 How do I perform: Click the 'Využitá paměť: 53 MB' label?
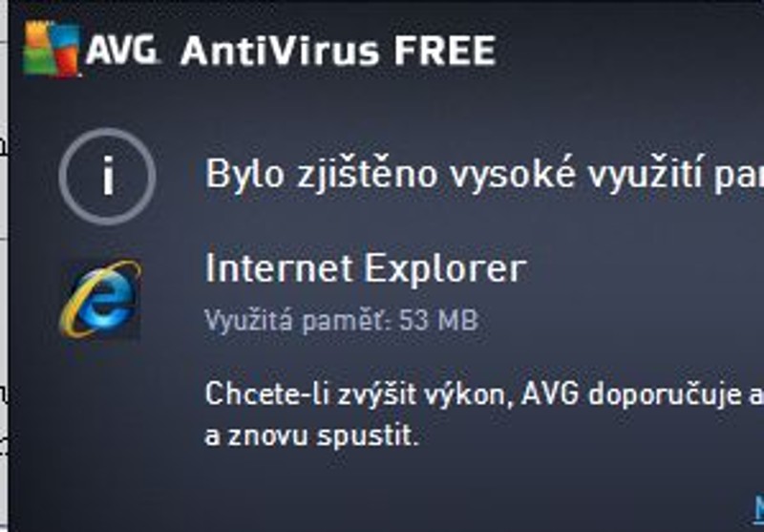point(342,320)
